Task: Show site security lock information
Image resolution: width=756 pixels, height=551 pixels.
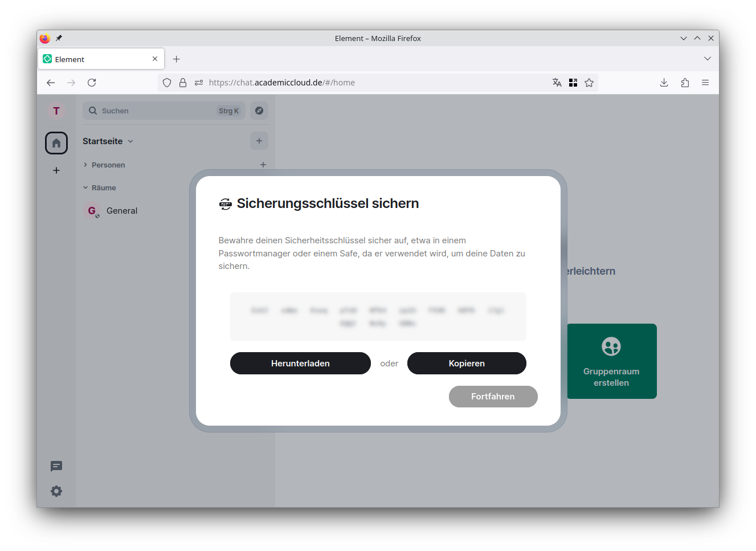Action: [x=183, y=83]
